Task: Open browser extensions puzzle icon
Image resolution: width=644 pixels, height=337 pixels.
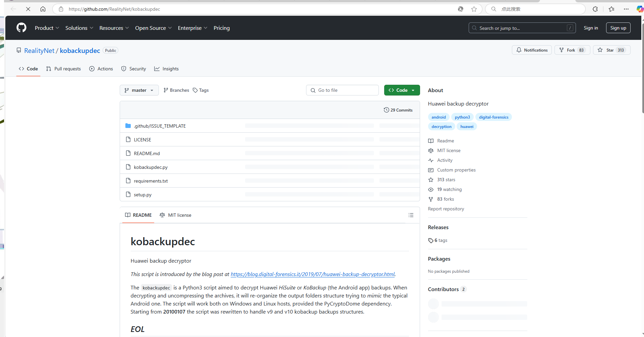Action: tap(595, 9)
